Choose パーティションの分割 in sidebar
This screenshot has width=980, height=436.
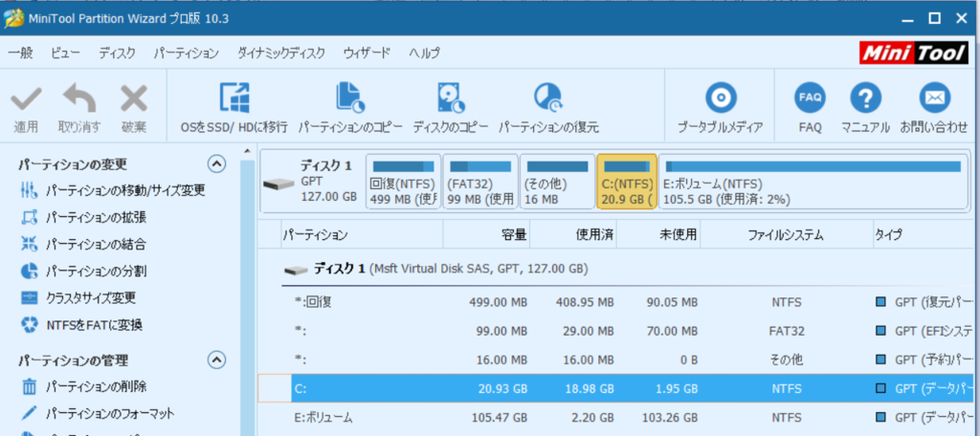coord(84,272)
